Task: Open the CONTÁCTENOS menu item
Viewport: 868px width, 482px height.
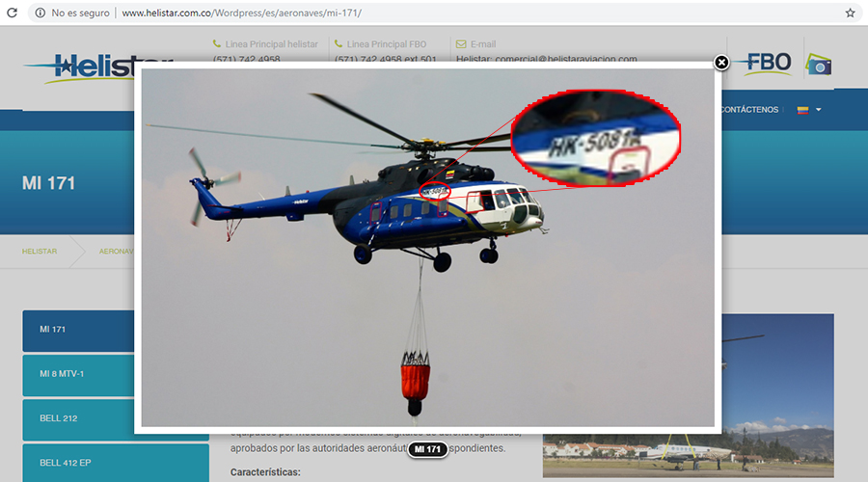Action: [x=749, y=110]
